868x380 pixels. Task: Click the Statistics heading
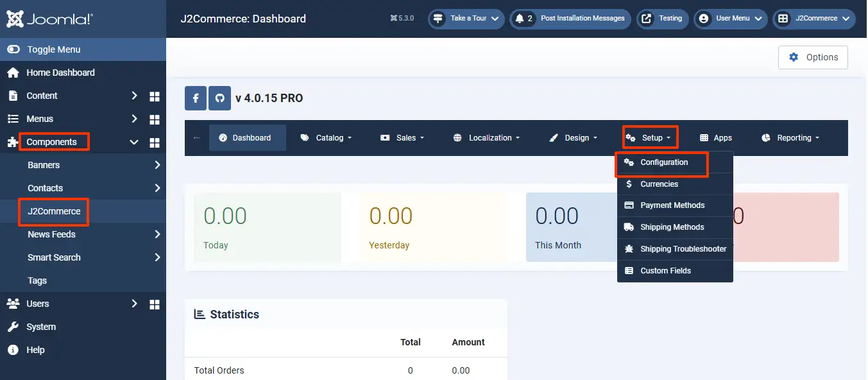(226, 315)
